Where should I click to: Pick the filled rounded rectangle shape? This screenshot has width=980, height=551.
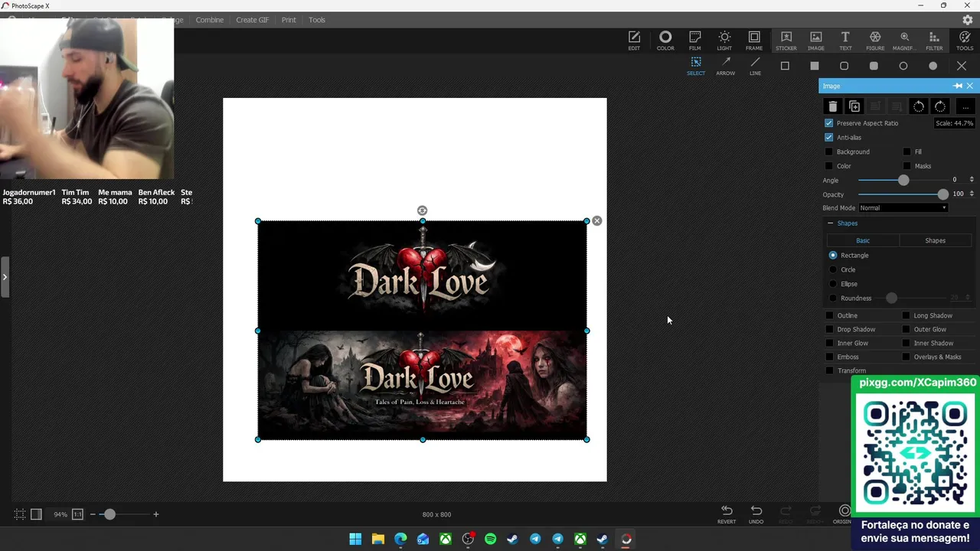coord(874,66)
